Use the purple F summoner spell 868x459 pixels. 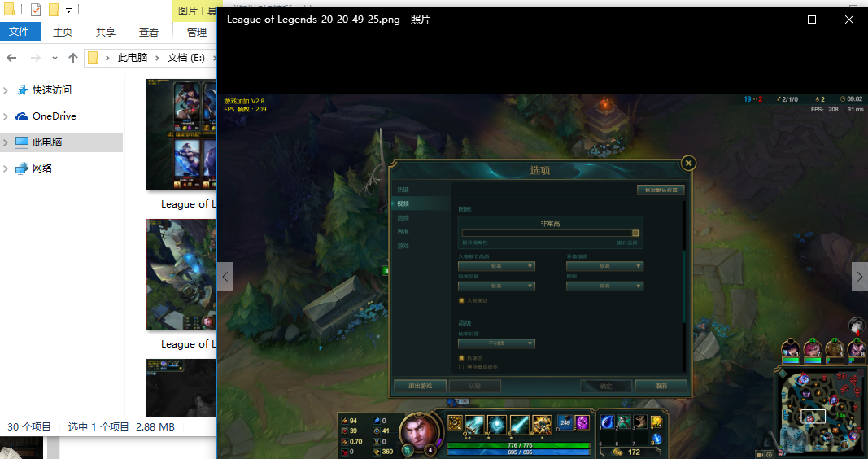click(582, 422)
